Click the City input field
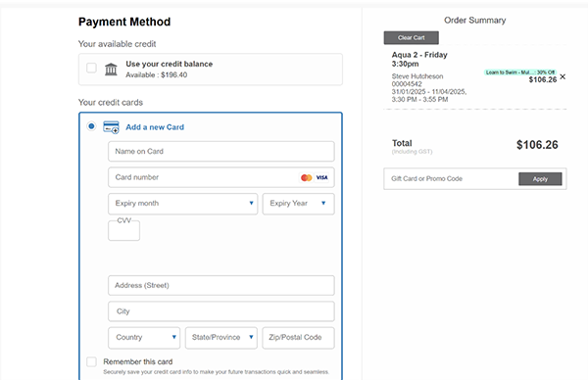Screen dimensions: 588x380 221,311
